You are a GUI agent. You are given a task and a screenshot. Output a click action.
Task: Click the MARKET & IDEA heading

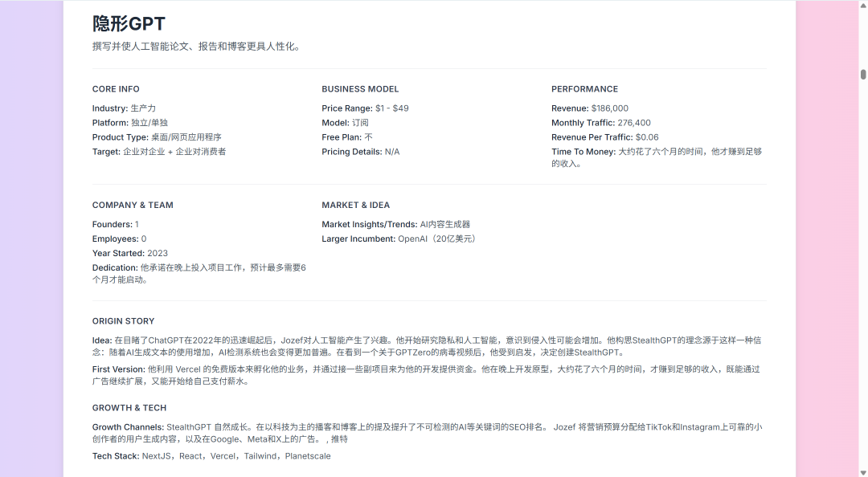pyautogui.click(x=355, y=206)
